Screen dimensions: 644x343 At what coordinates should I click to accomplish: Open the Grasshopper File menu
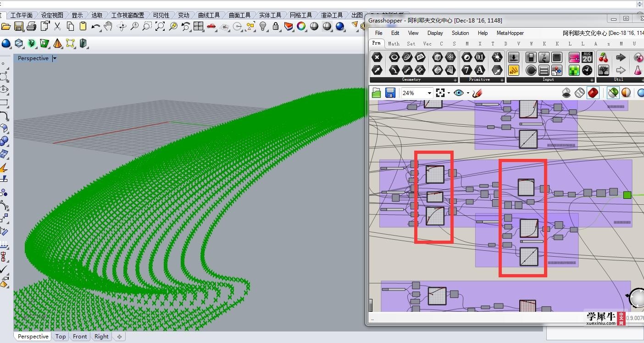click(378, 33)
